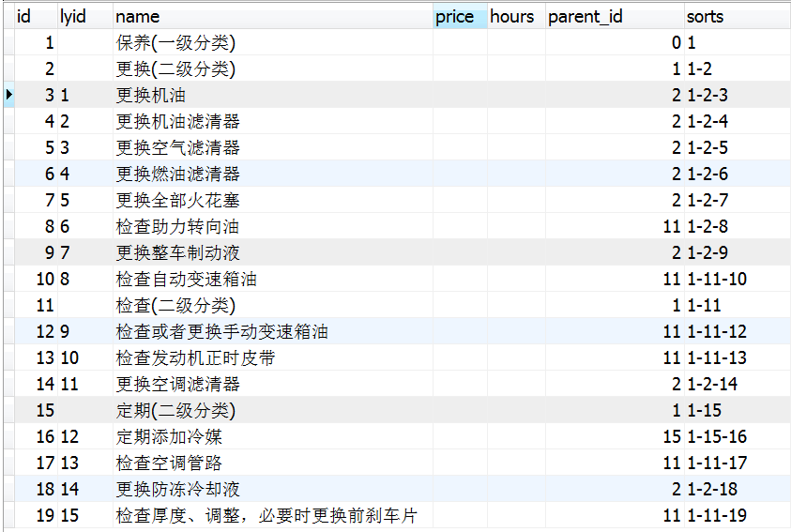The image size is (791, 532).
Task: Select the cell 保养(一级分类)
Action: pos(272,42)
